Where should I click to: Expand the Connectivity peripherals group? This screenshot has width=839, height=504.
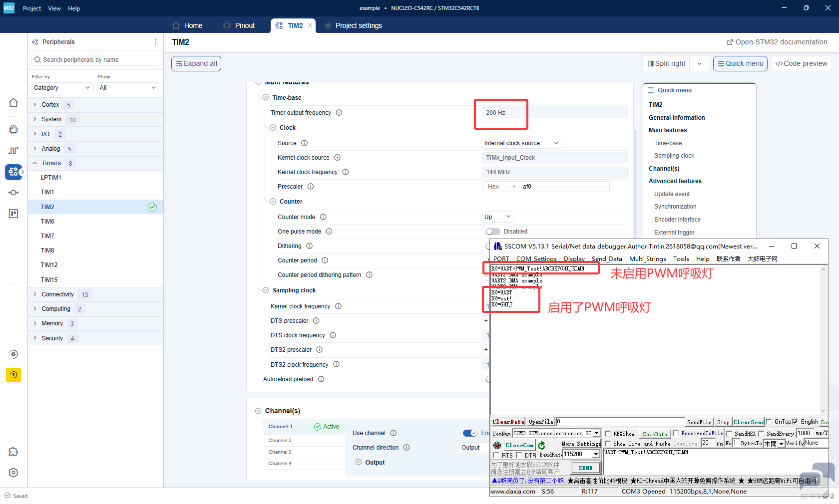pyautogui.click(x=34, y=294)
